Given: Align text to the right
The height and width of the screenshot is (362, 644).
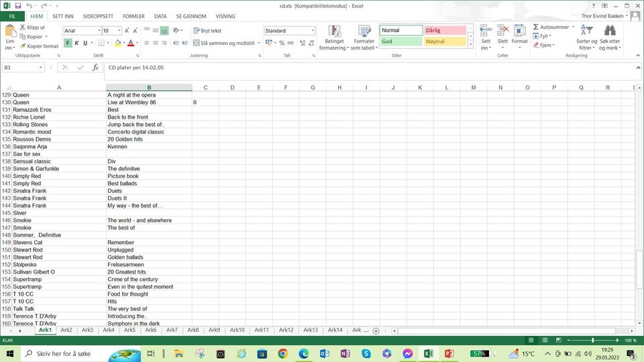Looking at the screenshot, I should coord(164,43).
